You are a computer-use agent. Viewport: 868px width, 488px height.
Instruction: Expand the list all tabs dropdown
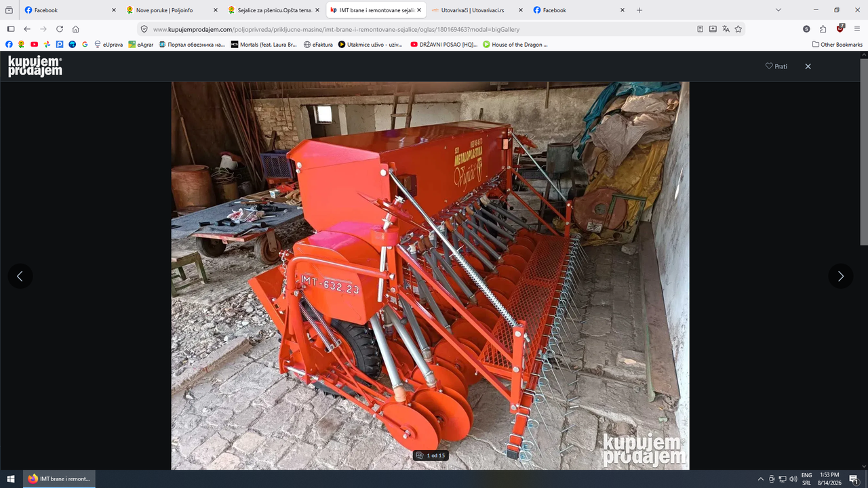tap(778, 10)
